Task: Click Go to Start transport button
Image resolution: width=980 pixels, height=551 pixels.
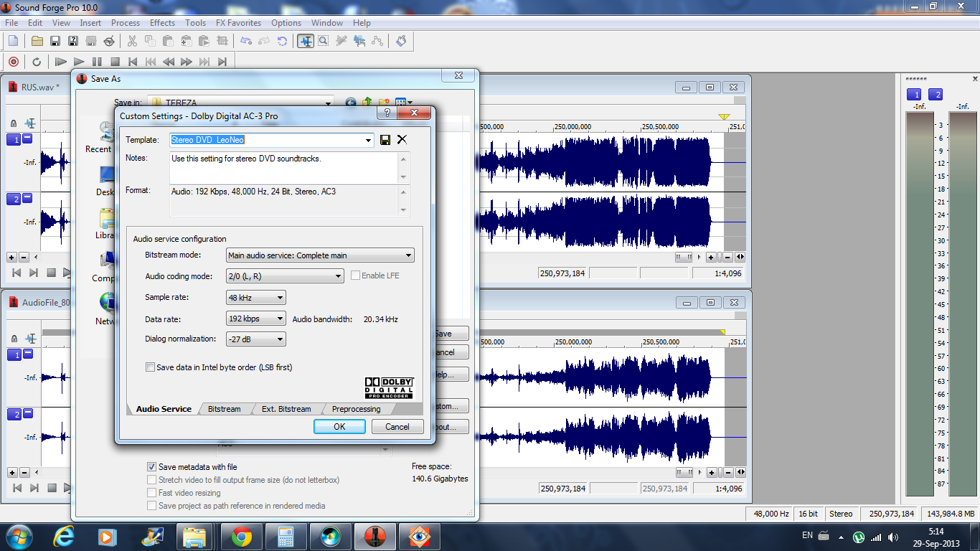Action: pyautogui.click(x=133, y=62)
